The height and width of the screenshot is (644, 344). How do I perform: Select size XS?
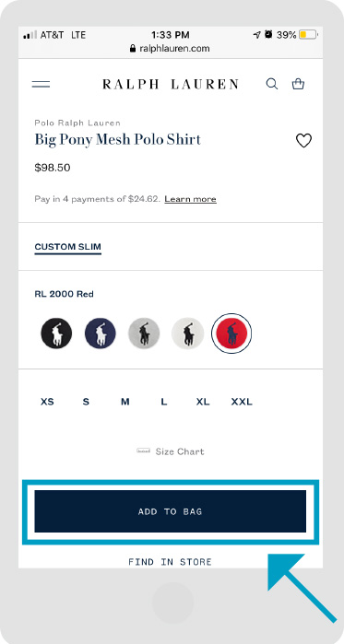point(47,402)
